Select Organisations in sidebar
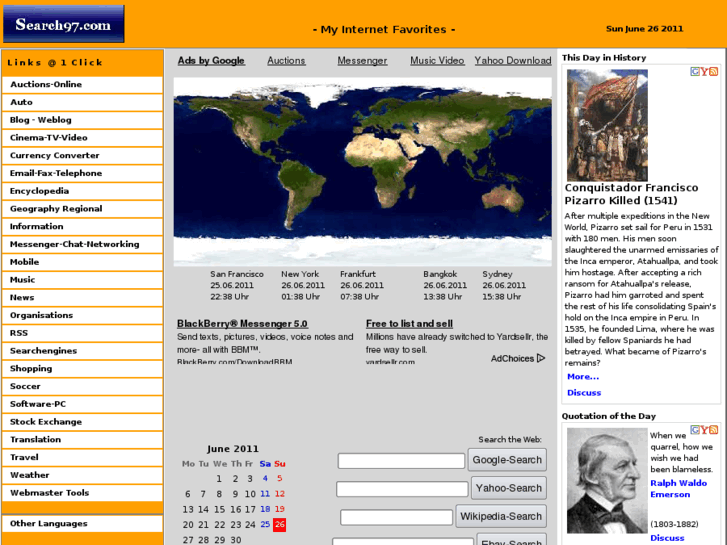 83,315
